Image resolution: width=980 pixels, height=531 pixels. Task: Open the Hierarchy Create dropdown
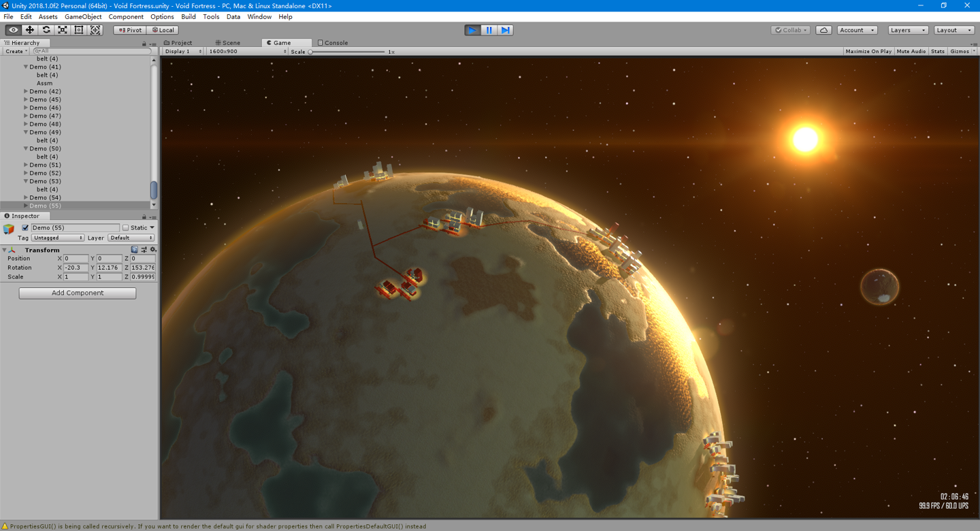point(16,52)
